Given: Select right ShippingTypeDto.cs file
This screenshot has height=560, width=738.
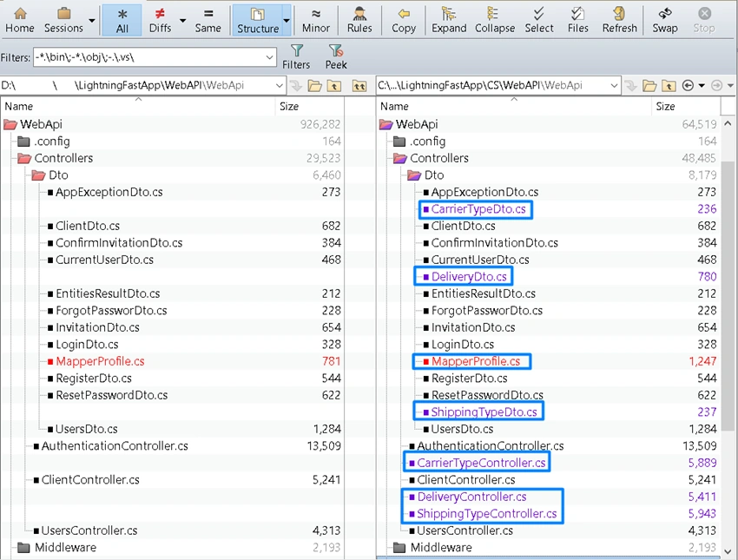Looking at the screenshot, I should pyautogui.click(x=484, y=412).
